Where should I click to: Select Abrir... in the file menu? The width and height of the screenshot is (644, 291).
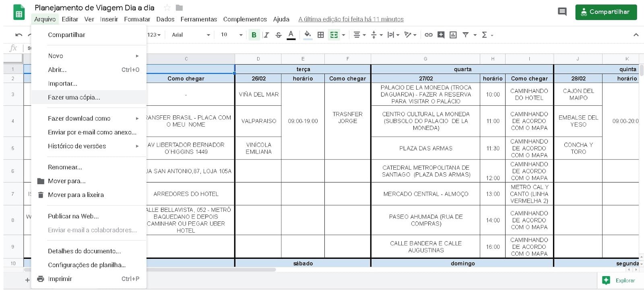pos(89,70)
